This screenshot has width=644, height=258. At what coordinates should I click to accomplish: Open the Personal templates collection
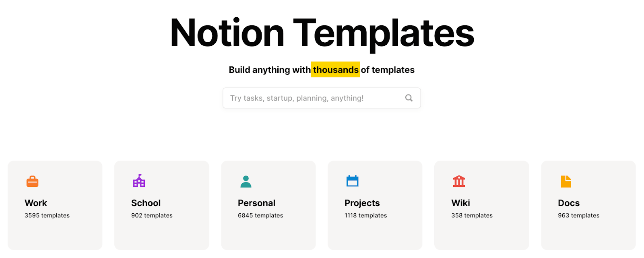(x=268, y=205)
